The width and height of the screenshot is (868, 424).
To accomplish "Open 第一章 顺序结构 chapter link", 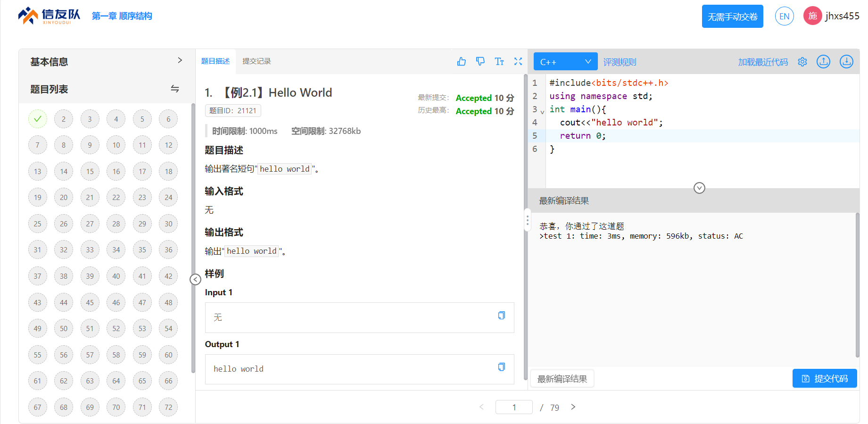I will (x=122, y=16).
